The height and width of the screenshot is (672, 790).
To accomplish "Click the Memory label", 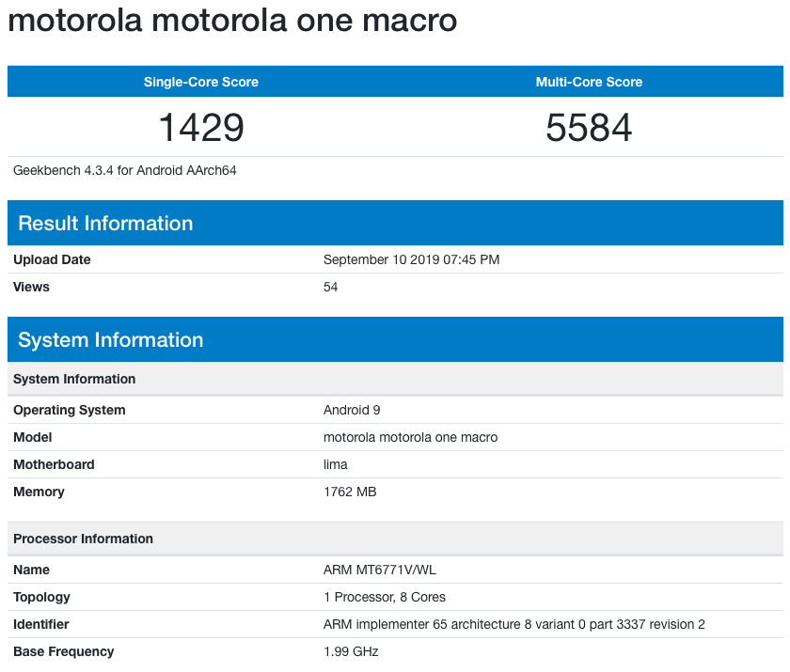I will (39, 492).
